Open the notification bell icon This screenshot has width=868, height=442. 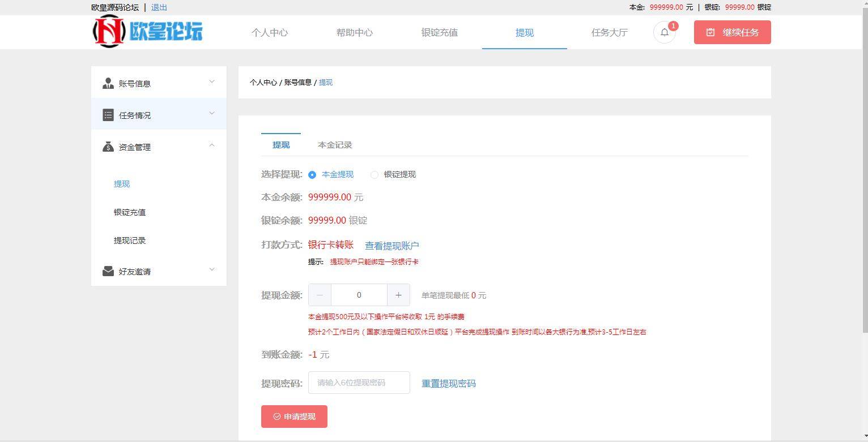(x=664, y=32)
